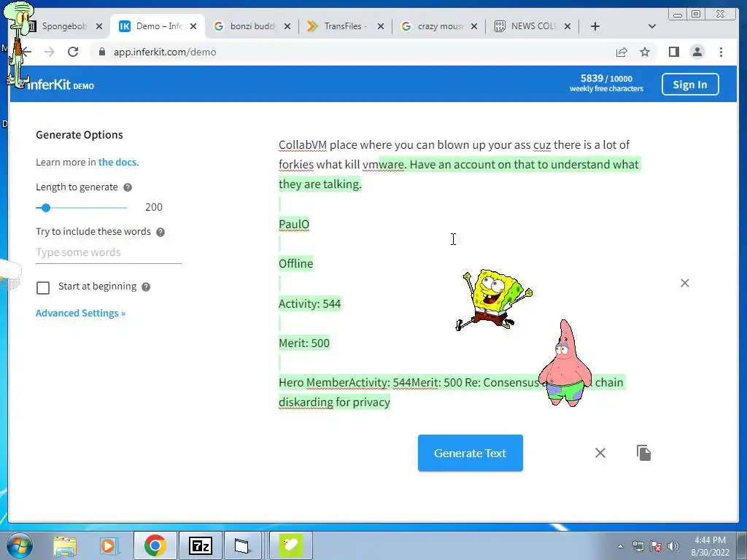Open Action Center flag icon

click(x=656, y=546)
